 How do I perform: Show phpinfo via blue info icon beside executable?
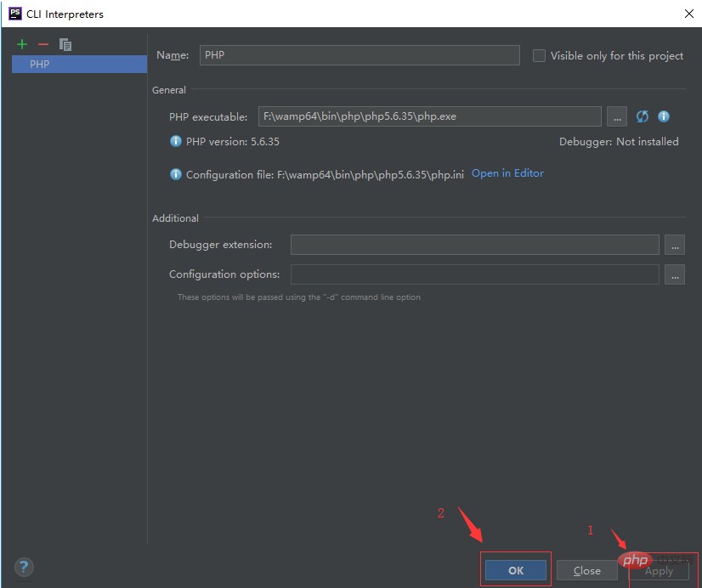(664, 116)
